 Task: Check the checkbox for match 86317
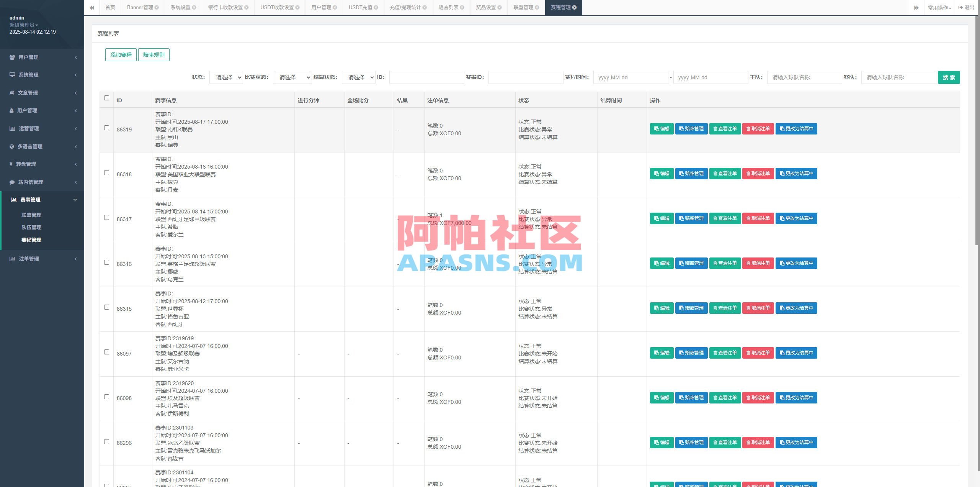pos(106,217)
